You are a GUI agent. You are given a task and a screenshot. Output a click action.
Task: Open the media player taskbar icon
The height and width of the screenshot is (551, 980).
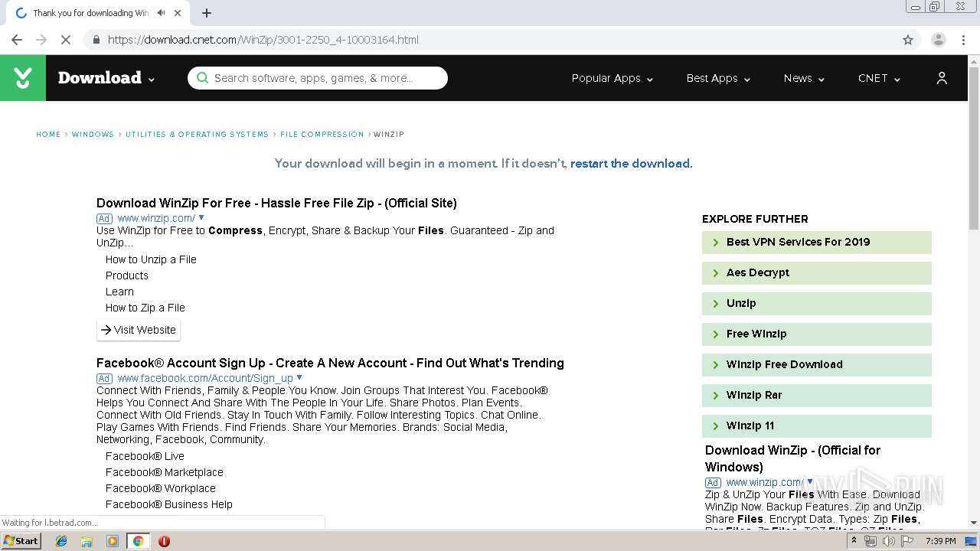tap(113, 541)
